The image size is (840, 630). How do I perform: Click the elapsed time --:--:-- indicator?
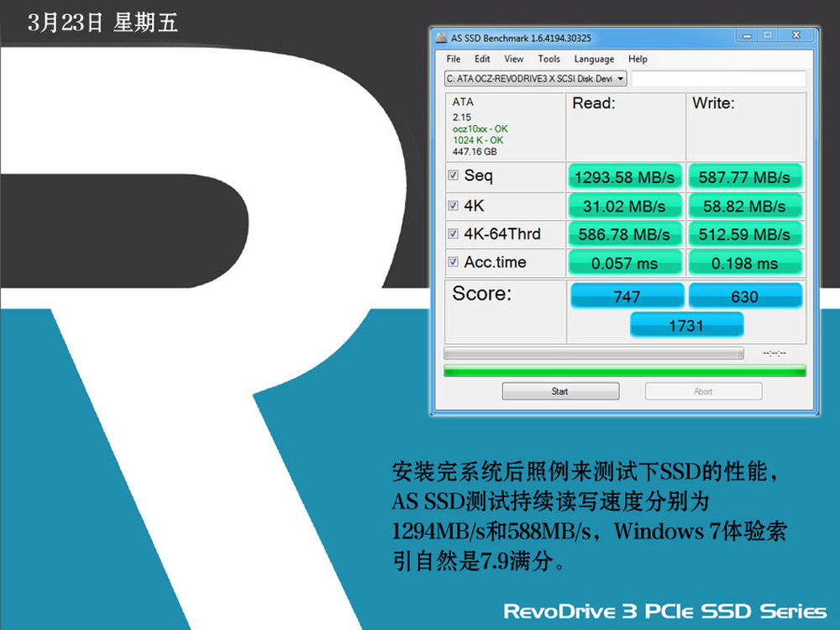point(774,353)
